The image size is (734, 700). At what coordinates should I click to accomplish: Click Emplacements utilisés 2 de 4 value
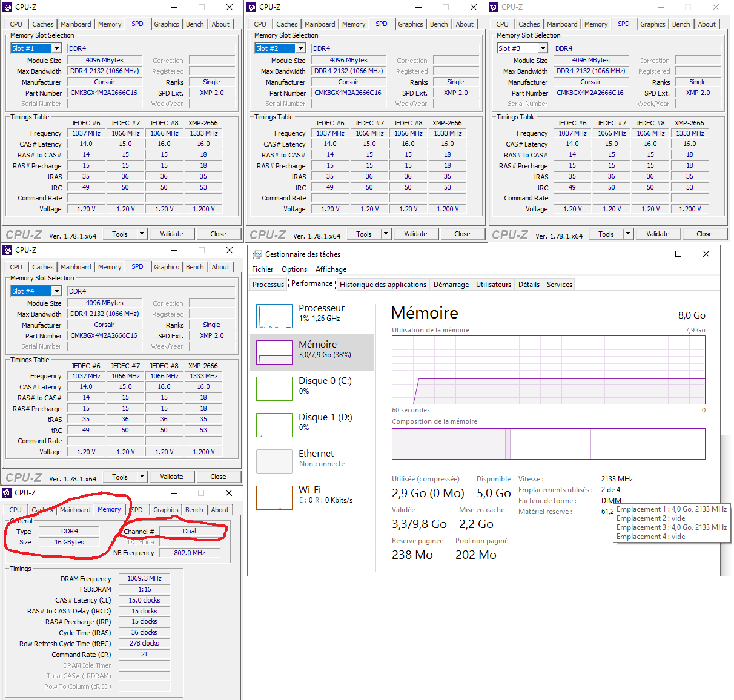[x=610, y=490]
